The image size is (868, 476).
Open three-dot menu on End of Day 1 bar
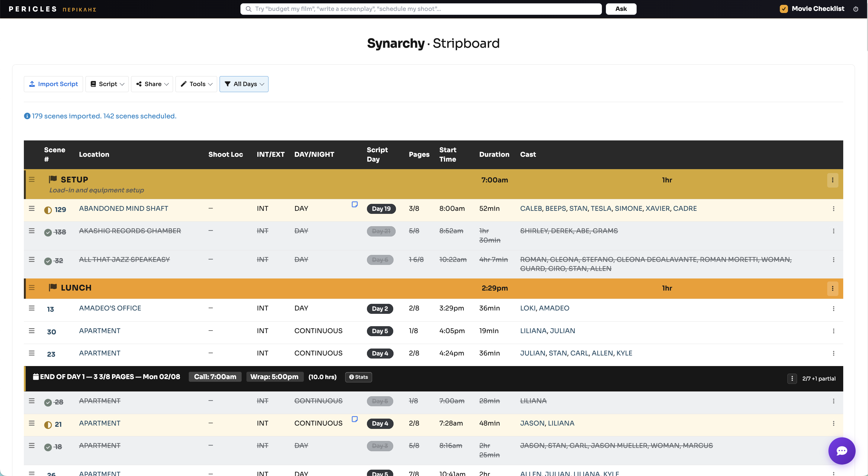tap(792, 379)
